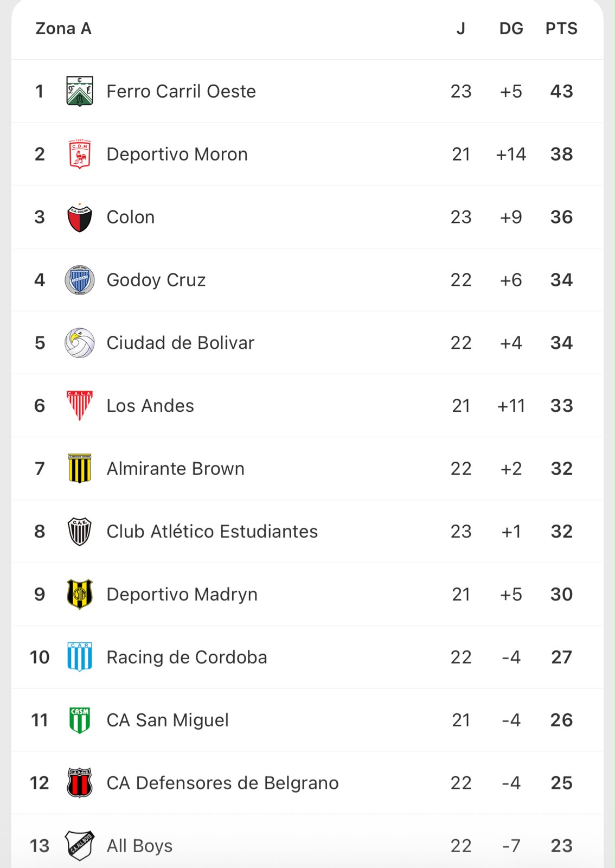Sort by the DG column header
615x868 pixels.
511,28
